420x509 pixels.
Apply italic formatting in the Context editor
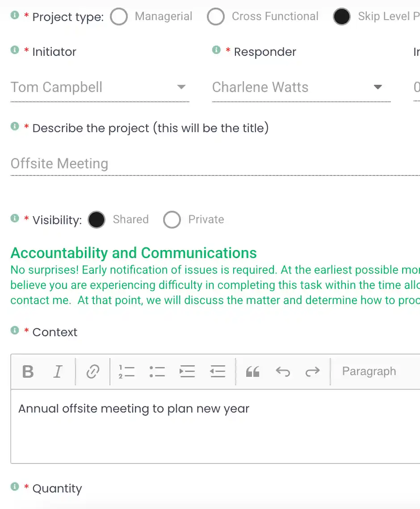(x=58, y=371)
